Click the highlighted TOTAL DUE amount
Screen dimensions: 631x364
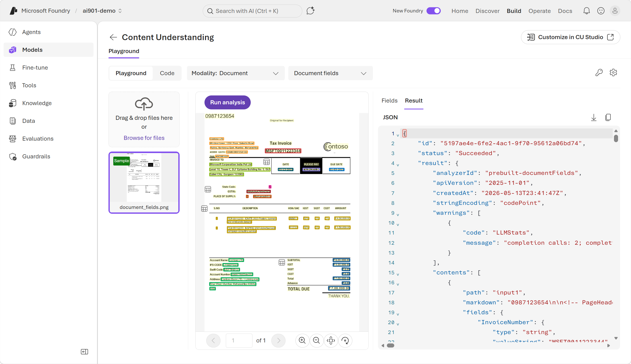click(x=339, y=288)
